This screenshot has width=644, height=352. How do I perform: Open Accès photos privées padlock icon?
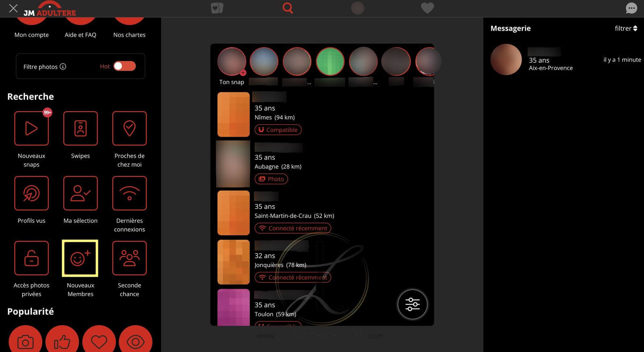(x=31, y=258)
